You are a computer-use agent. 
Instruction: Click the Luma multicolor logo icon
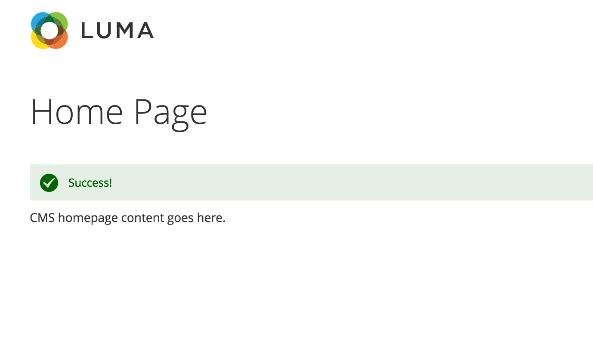[x=49, y=31]
